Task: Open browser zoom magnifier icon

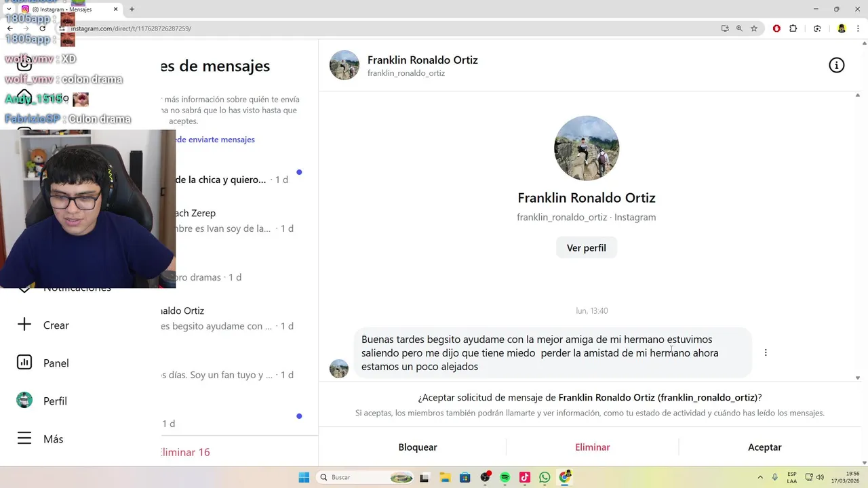Action: (739, 28)
